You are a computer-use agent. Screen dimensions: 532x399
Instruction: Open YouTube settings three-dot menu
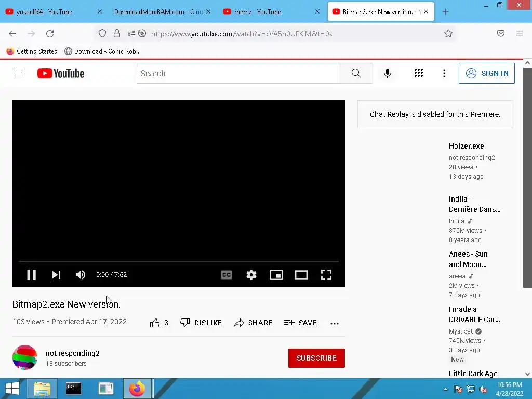444,73
